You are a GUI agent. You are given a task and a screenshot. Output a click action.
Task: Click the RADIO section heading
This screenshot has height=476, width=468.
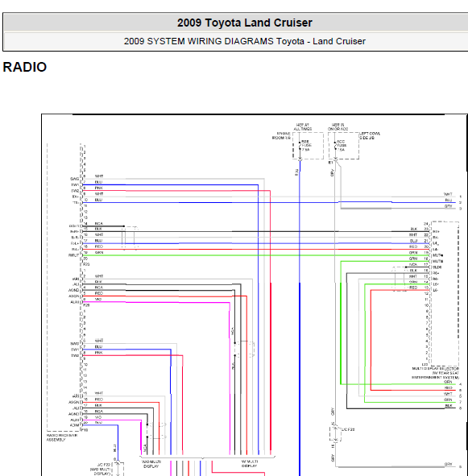coord(25,67)
